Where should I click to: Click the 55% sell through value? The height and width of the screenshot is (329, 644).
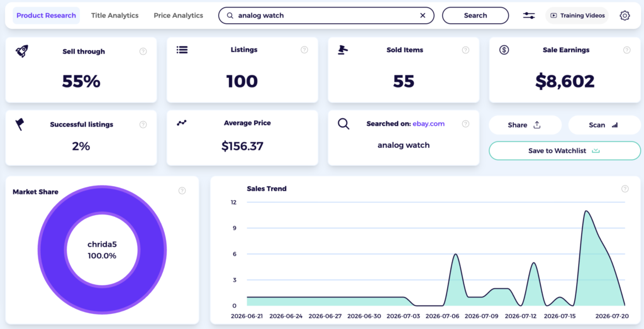[x=81, y=81]
